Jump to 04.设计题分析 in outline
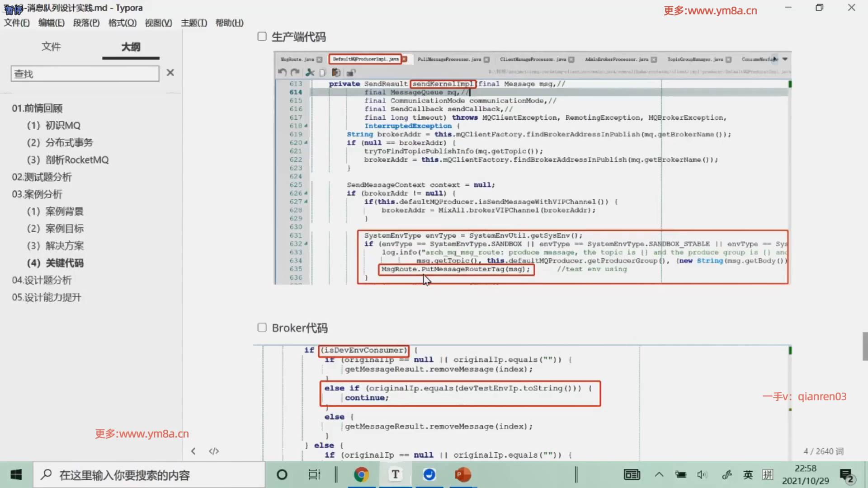868x488 pixels. (42, 280)
